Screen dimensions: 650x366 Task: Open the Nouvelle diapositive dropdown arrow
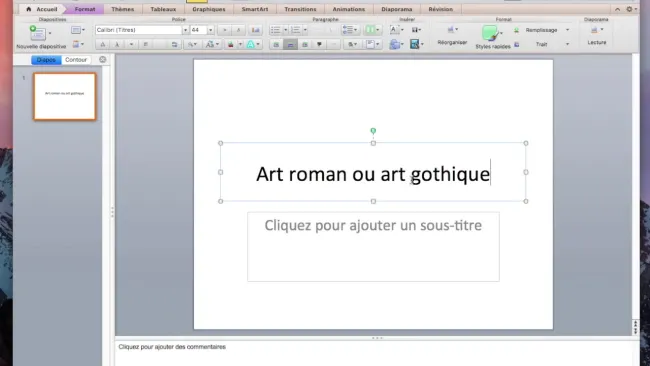[x=50, y=33]
